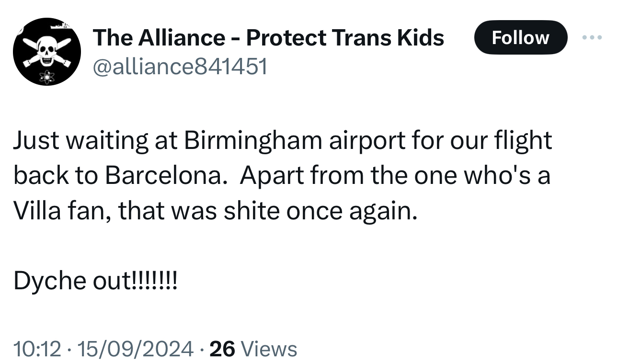Screen dimensions: 618x364
Task: Click the "Dyche out!!!!!!!" line
Action: coord(95,281)
